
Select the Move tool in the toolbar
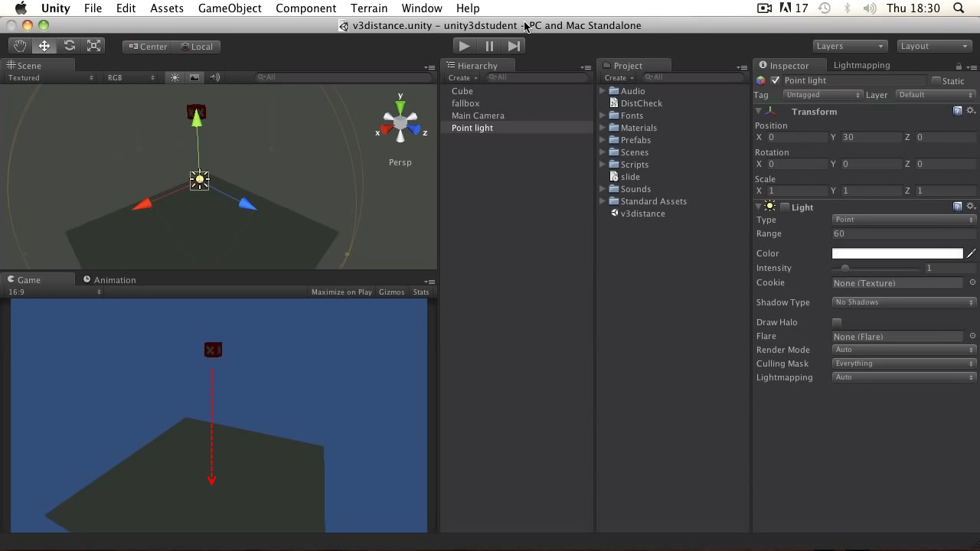coord(44,46)
